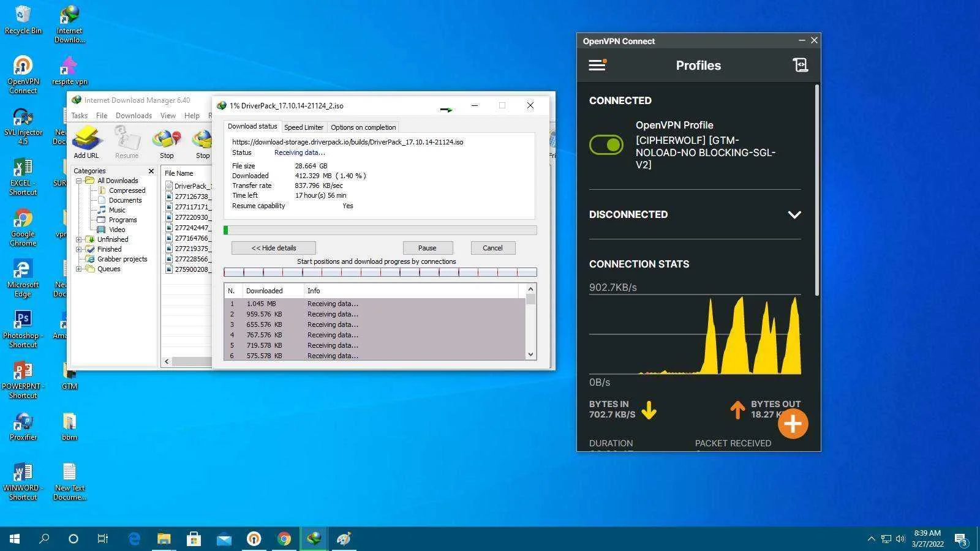
Task: Cancel the DriverPack download
Action: [x=492, y=248]
